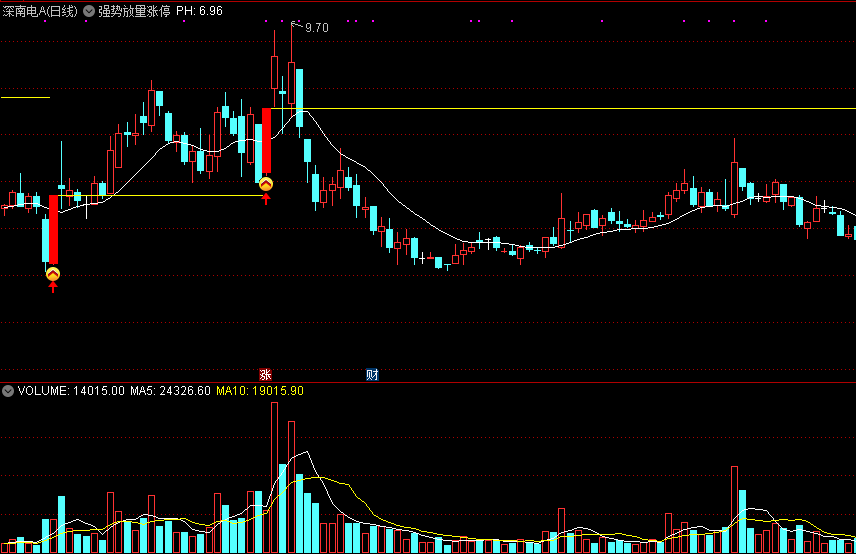Viewport: 856px width, 554px height.
Task: Click the yellow buy signal icon under first red candle
Action: pos(52,274)
